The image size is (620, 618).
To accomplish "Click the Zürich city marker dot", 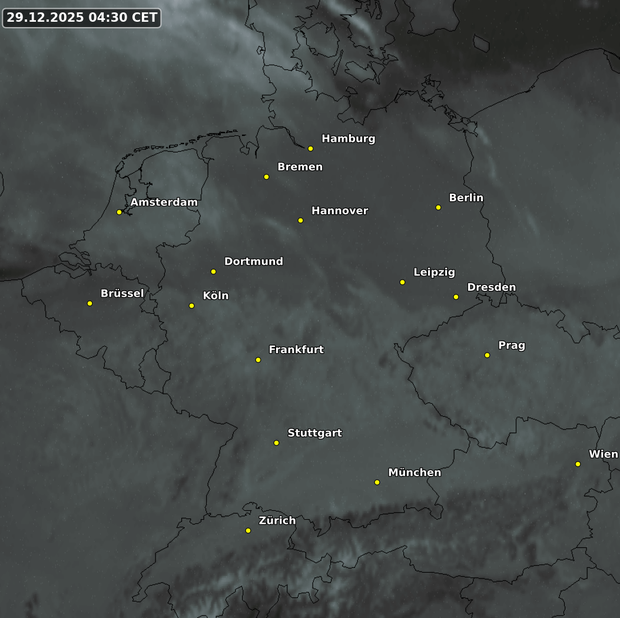I will tap(248, 531).
